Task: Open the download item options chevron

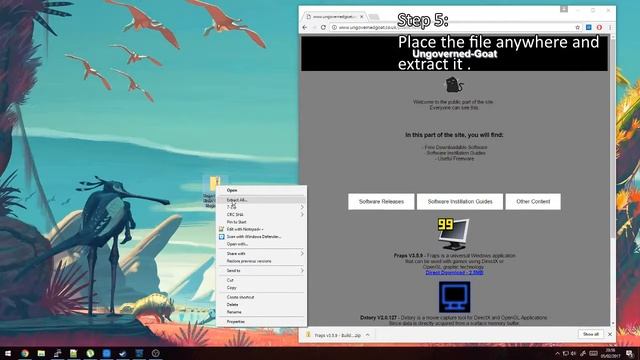Action: (367, 335)
